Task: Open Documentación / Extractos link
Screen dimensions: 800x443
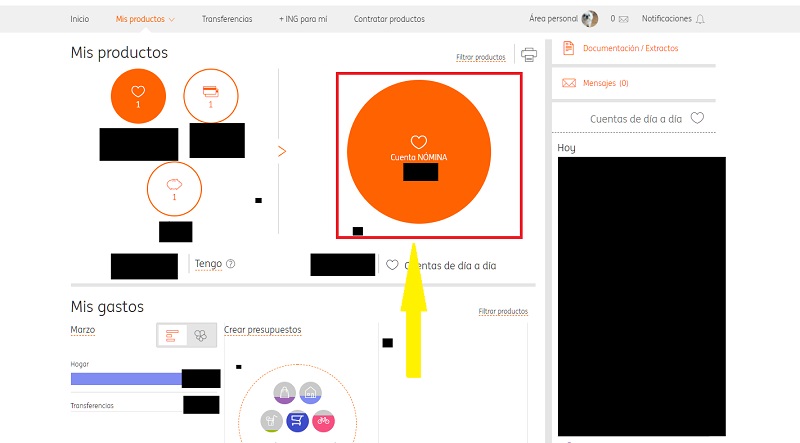Action: click(629, 48)
